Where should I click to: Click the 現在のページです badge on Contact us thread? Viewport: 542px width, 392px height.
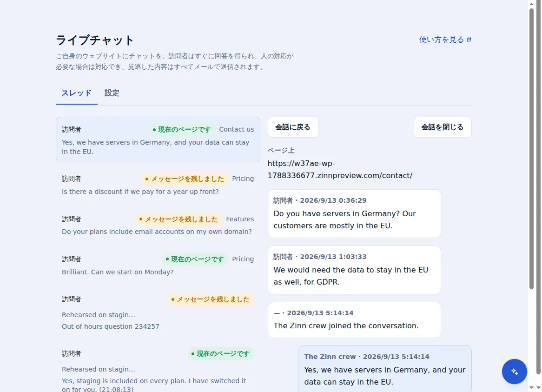coord(182,130)
